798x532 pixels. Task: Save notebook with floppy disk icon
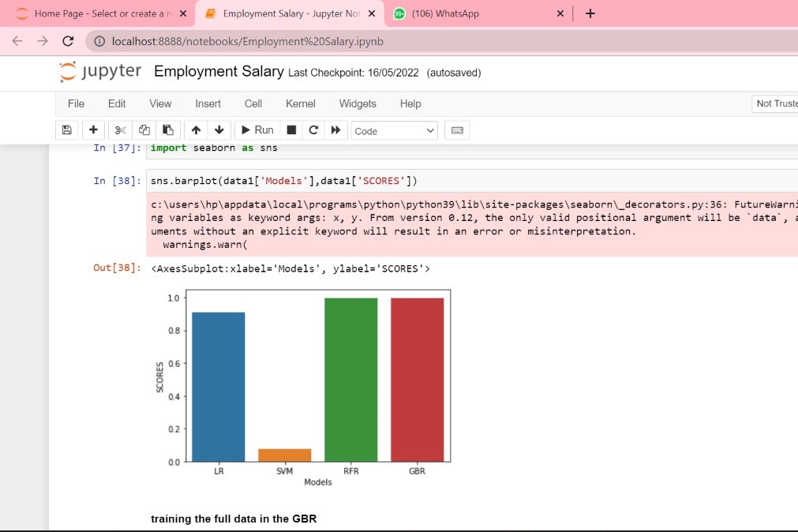pyautogui.click(x=66, y=130)
